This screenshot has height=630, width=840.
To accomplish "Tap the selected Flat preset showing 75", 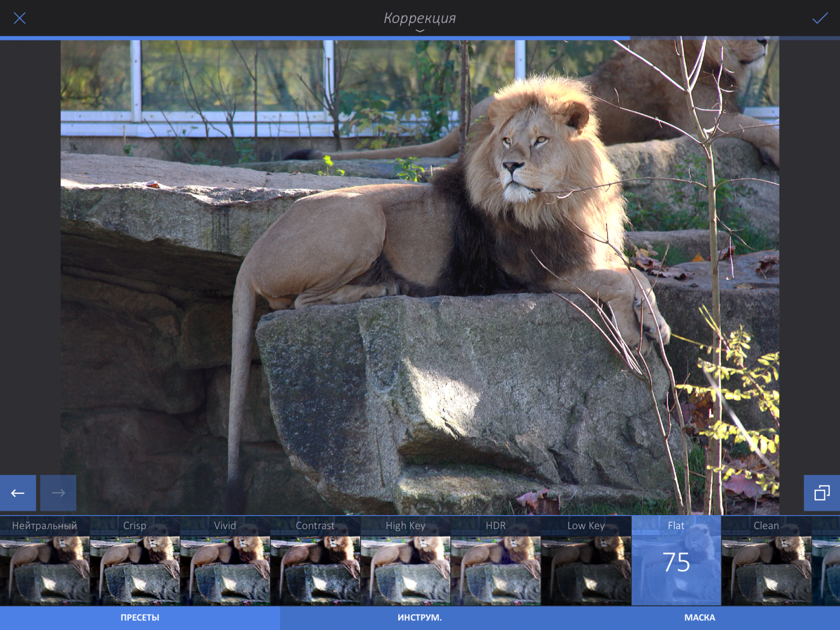I will pyautogui.click(x=676, y=561).
